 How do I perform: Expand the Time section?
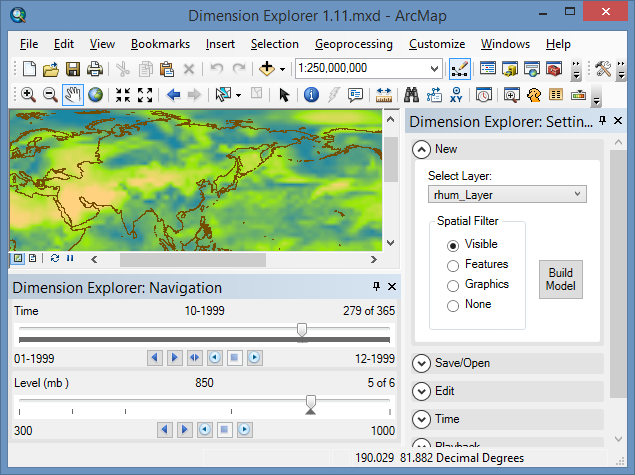click(x=422, y=420)
